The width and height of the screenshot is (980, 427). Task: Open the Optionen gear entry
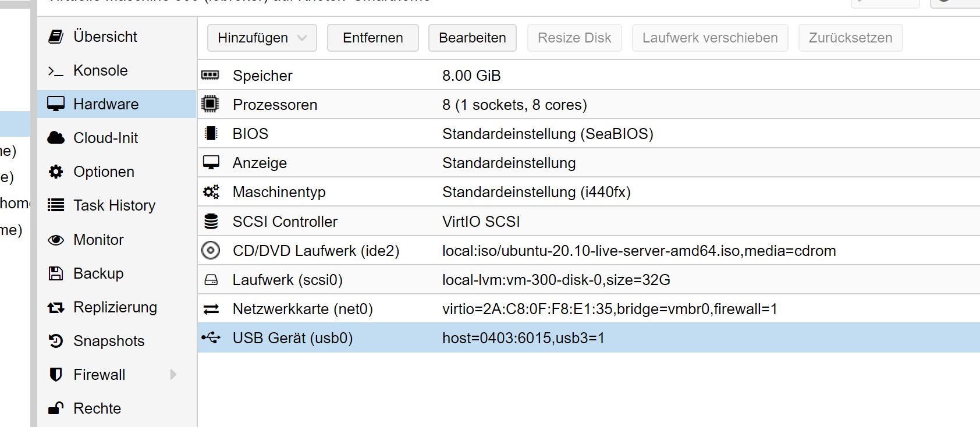coord(104,172)
